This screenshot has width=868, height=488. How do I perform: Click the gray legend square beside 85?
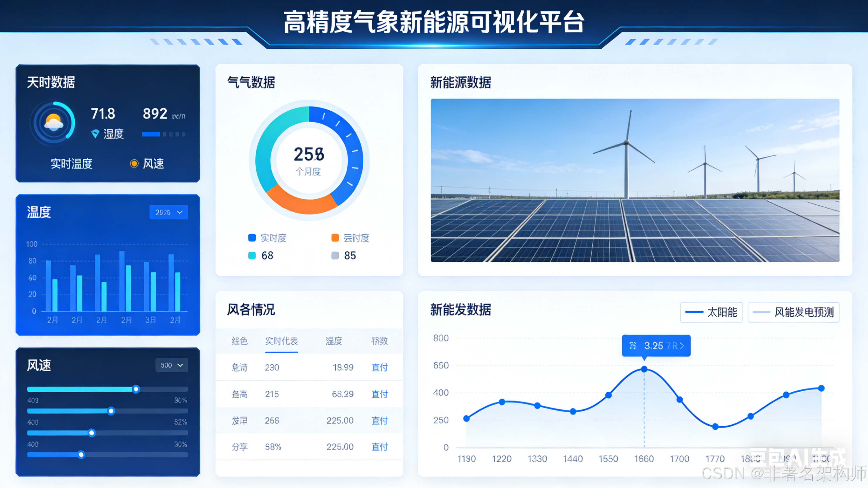click(335, 256)
